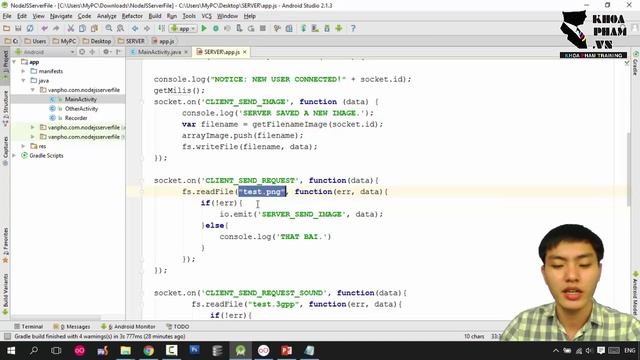Open the Gradle side panel
The width and height of the screenshot is (640, 360).
(636, 64)
